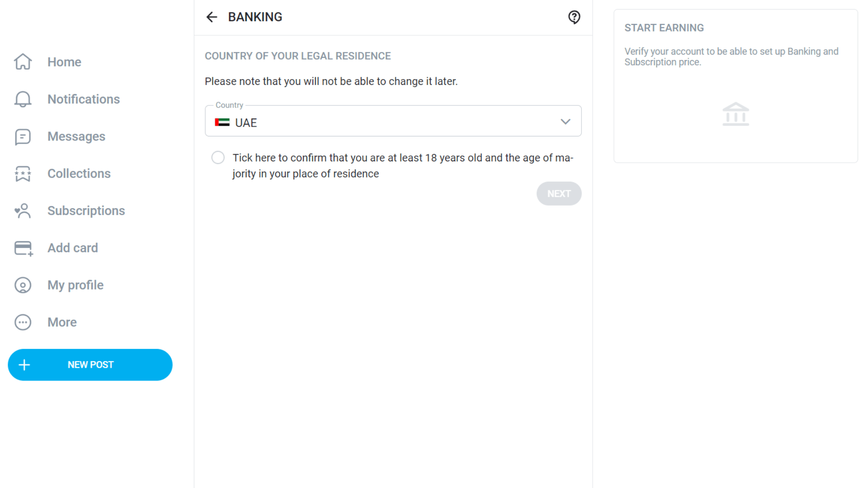Select UAE from country dropdown
The image size is (868, 488).
coord(393,121)
